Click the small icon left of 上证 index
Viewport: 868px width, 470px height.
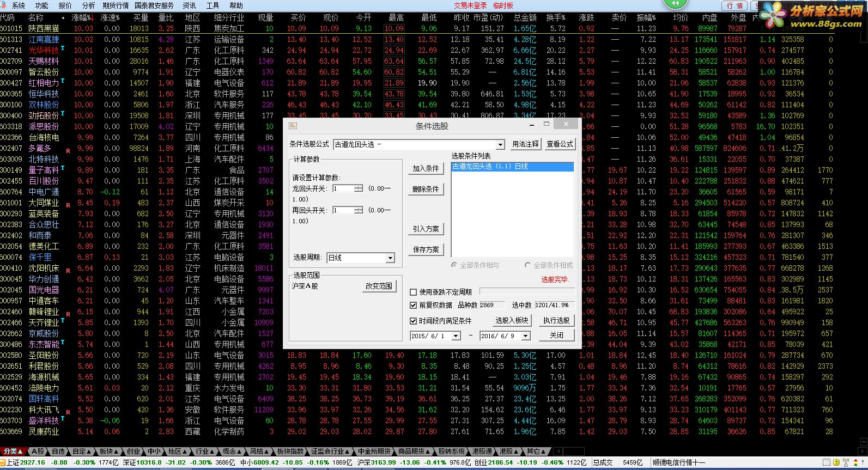[x=3, y=462]
